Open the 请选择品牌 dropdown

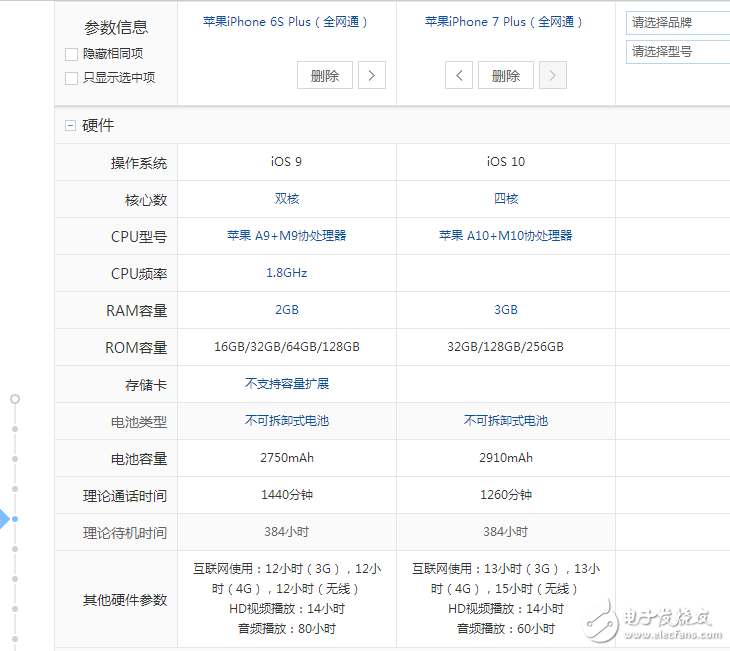[x=678, y=22]
